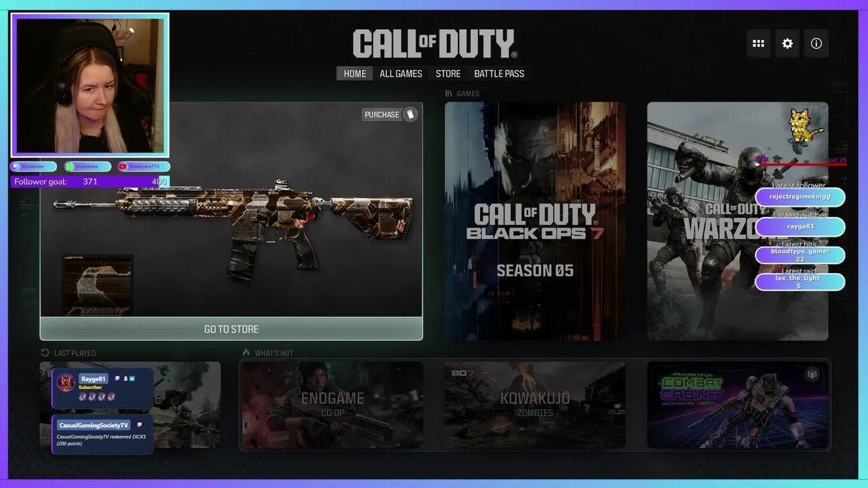Click the Call of Duty logo
The image size is (868, 488).
pos(435,44)
